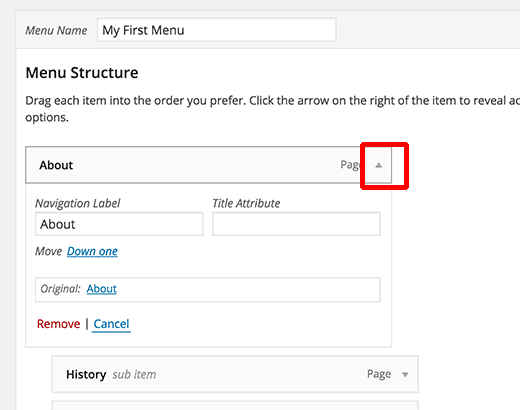Image resolution: width=520 pixels, height=410 pixels.
Task: Click the Page type label on History row
Action: pos(379,374)
